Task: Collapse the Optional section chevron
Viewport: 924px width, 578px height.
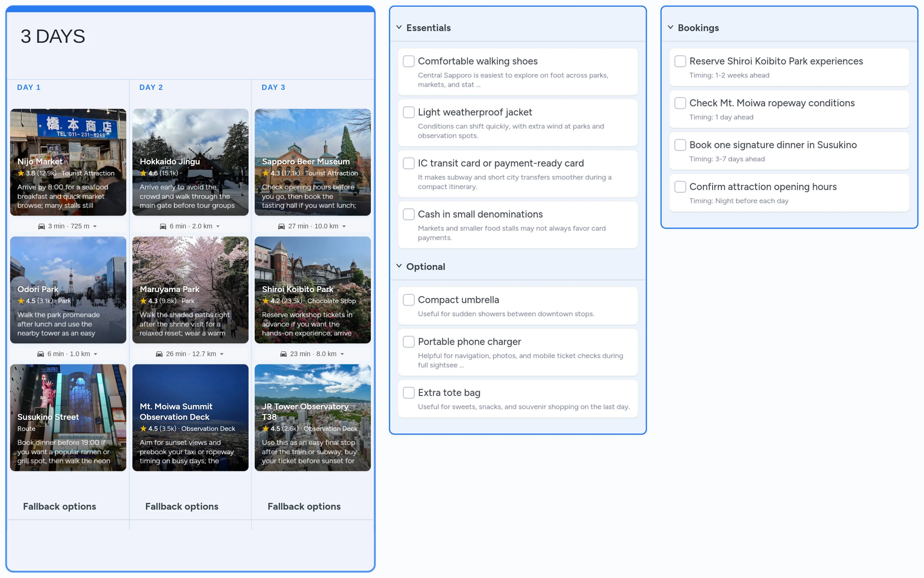Action: point(399,266)
